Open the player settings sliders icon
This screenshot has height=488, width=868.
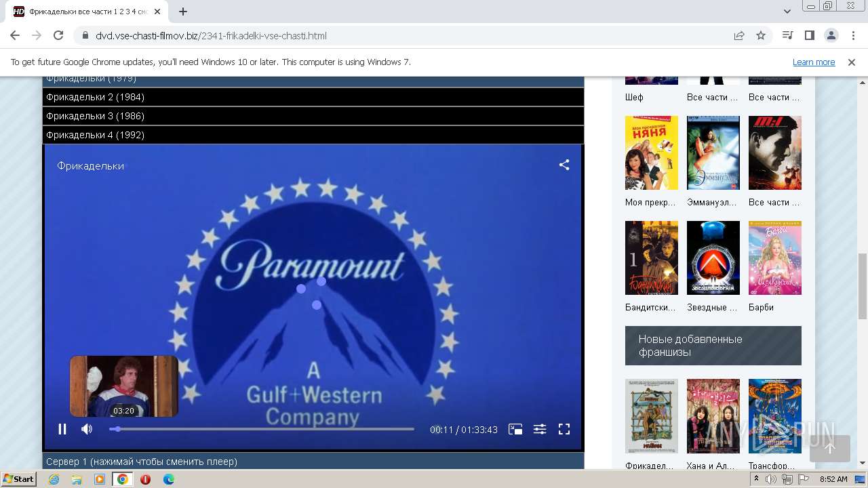tap(540, 429)
